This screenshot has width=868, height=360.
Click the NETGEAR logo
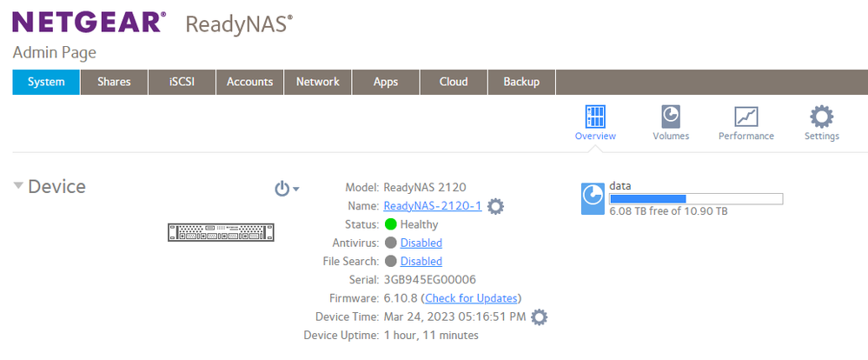(88, 22)
